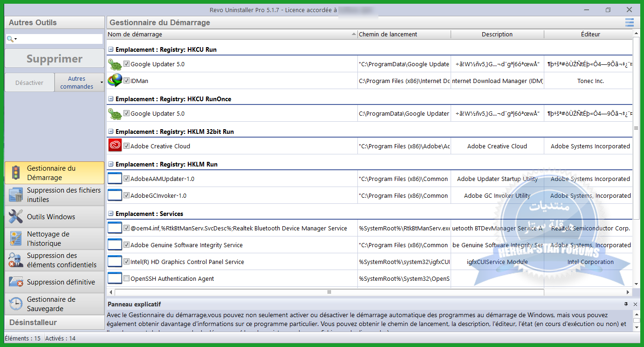Toggle the AdobeGCInvoker-1.0 checkbox
The image size is (644, 347).
click(x=126, y=196)
